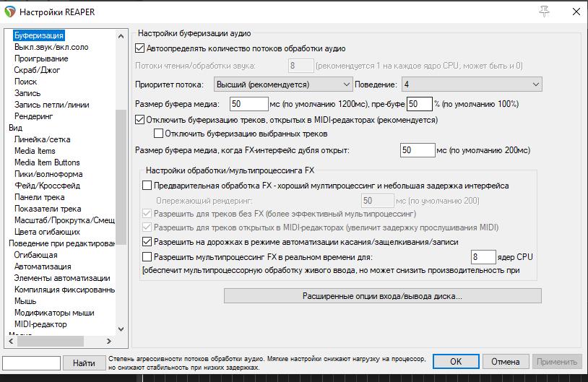The image size is (588, 382).
Task: Open 'MIDI-редактор' settings page
Action: (40, 325)
